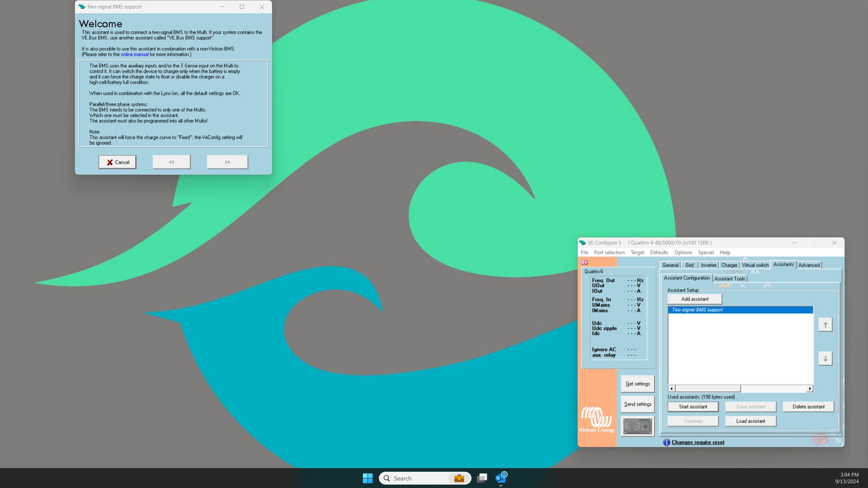Viewport: 868px width, 488px height.
Task: Go to previous wizard page with << button
Action: (x=171, y=162)
